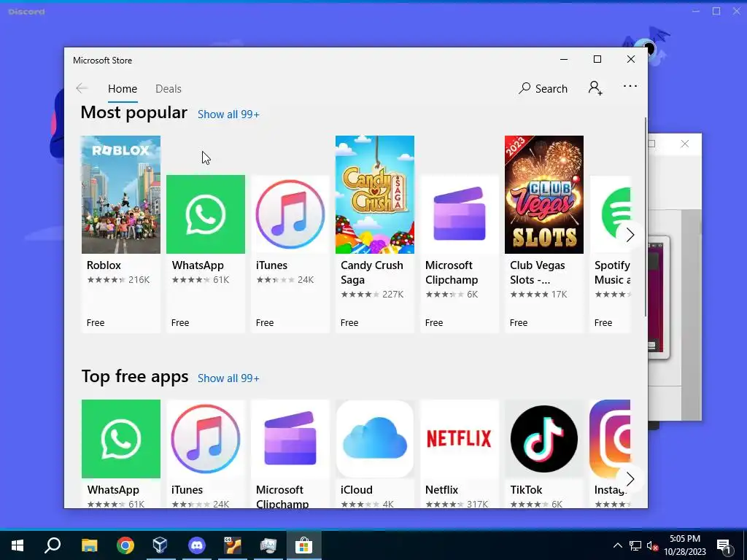This screenshot has height=560, width=747.
Task: Open the TikTok app icon
Action: (544, 438)
